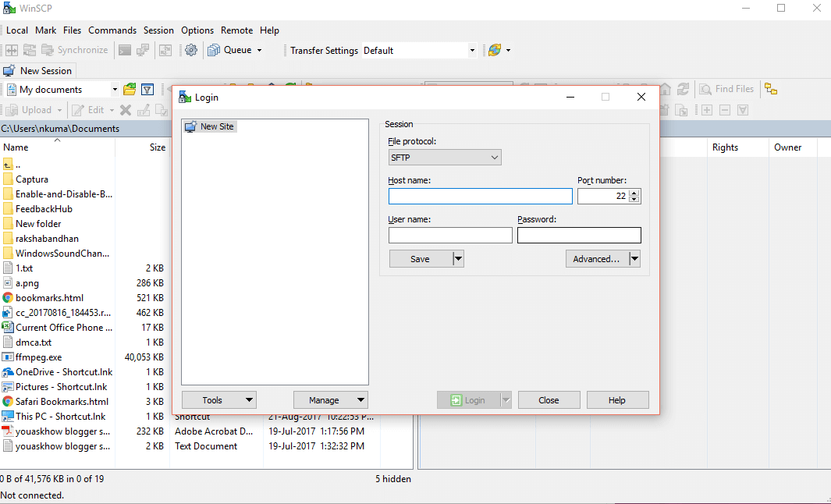831x504 pixels.
Task: Click the local panel filter icon
Action: click(147, 89)
